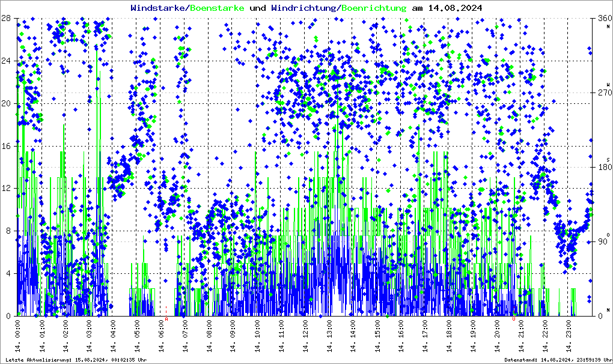
Task: Click the green 'Boenstarke' title word
Action: tap(217, 8)
